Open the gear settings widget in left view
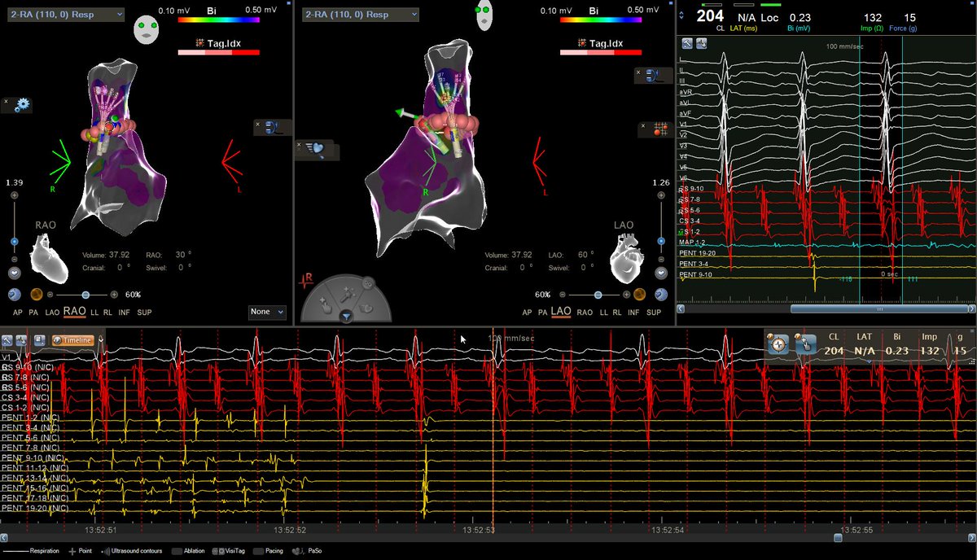Image resolution: width=977 pixels, height=560 pixels. (22, 105)
